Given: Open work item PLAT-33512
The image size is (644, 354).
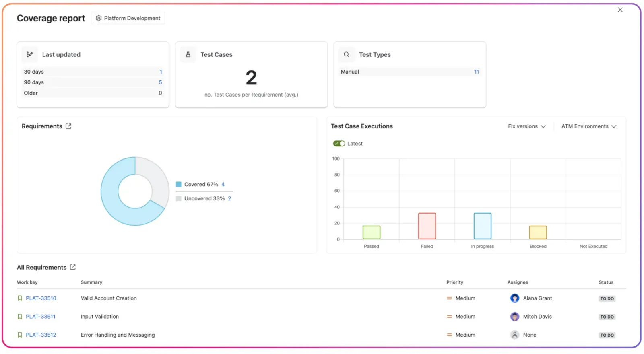Looking at the screenshot, I should click(x=41, y=335).
